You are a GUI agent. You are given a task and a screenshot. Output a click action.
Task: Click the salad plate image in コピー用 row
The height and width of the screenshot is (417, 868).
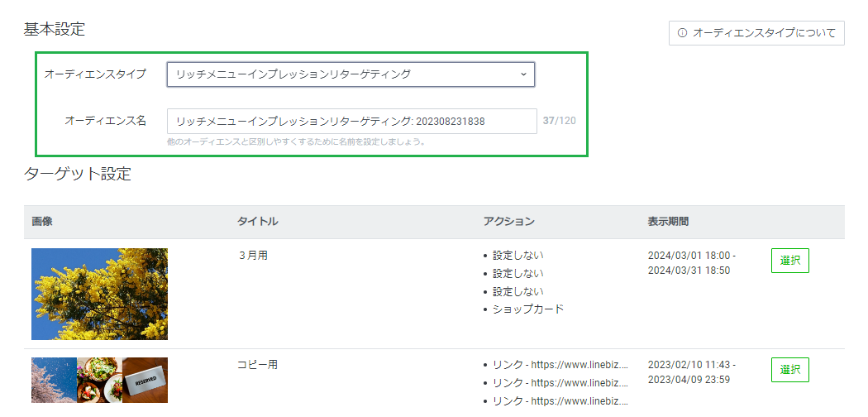coord(99,380)
